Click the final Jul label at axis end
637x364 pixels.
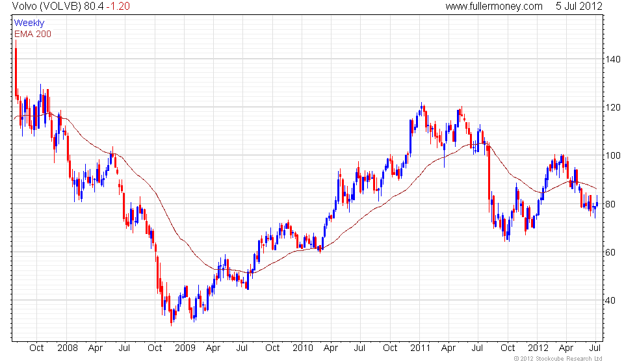(x=595, y=348)
